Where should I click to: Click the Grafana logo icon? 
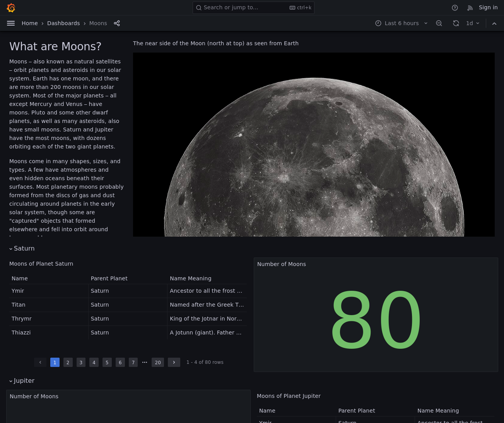(x=11, y=8)
